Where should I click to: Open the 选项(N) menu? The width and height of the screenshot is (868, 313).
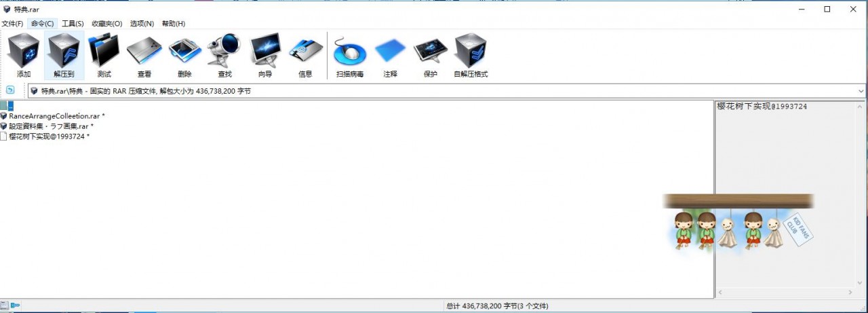142,23
